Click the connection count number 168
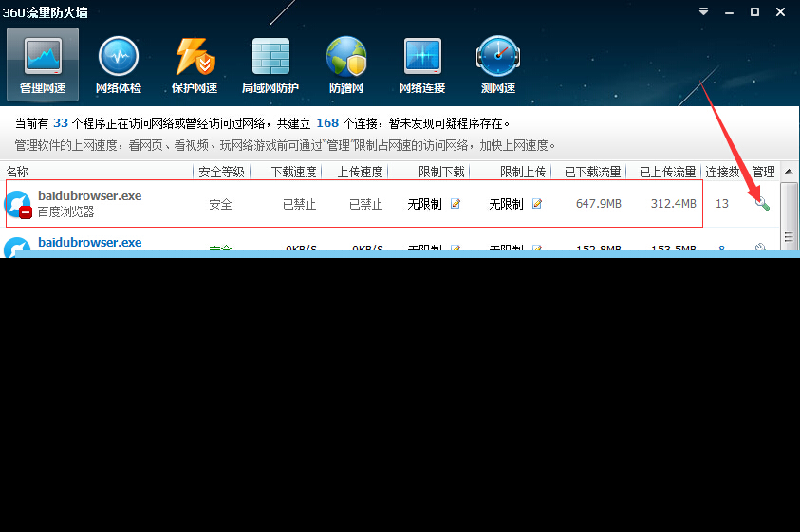 [327, 123]
